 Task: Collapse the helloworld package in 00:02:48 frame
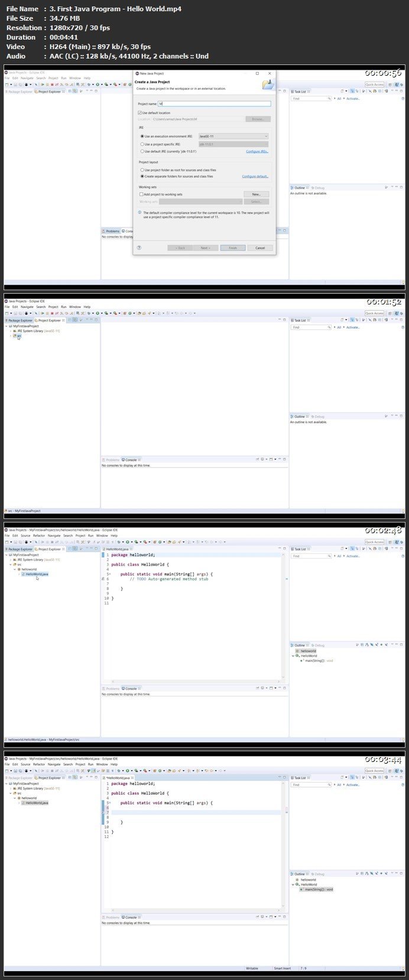[x=15, y=569]
